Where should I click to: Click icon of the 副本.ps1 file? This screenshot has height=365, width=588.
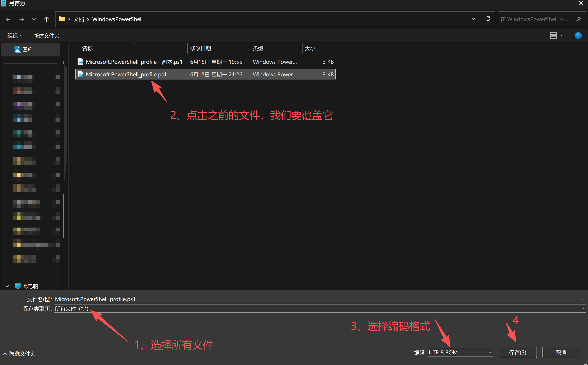coord(80,61)
